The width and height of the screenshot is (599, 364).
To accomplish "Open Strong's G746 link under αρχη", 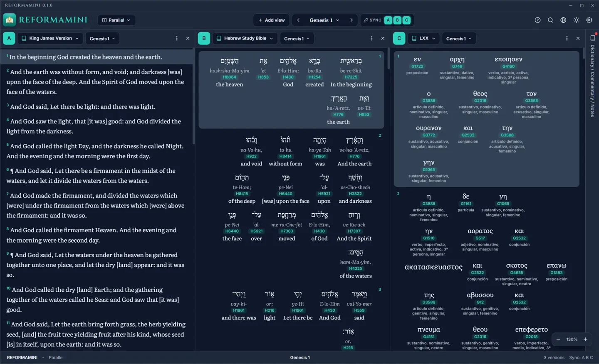I will (457, 66).
